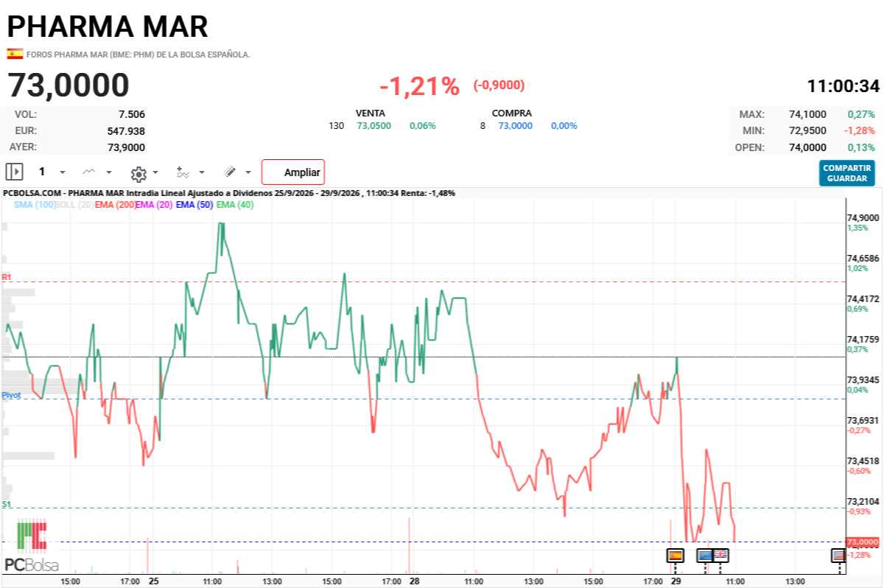
Task: Toggle the EMA (20) indicator
Action: pos(154,205)
